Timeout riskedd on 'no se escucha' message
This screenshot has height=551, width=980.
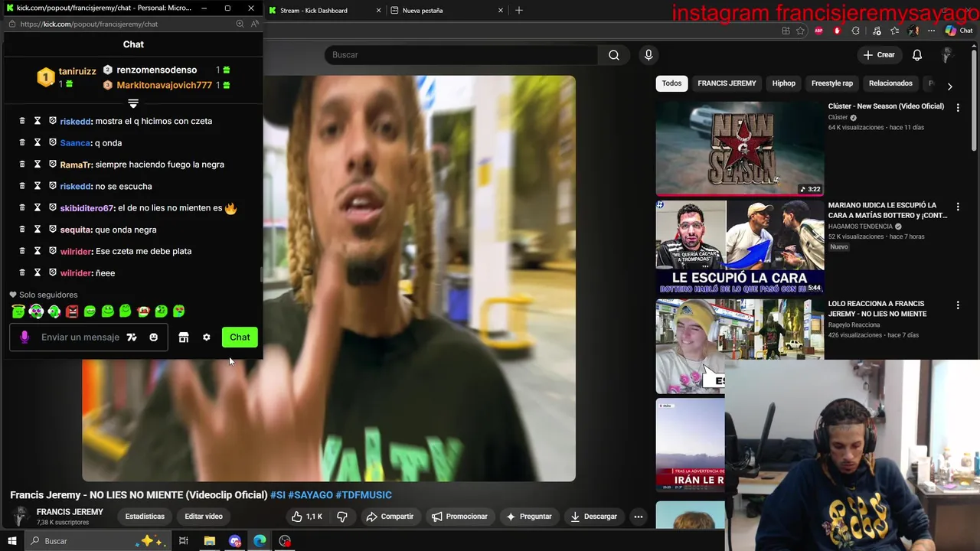37,186
